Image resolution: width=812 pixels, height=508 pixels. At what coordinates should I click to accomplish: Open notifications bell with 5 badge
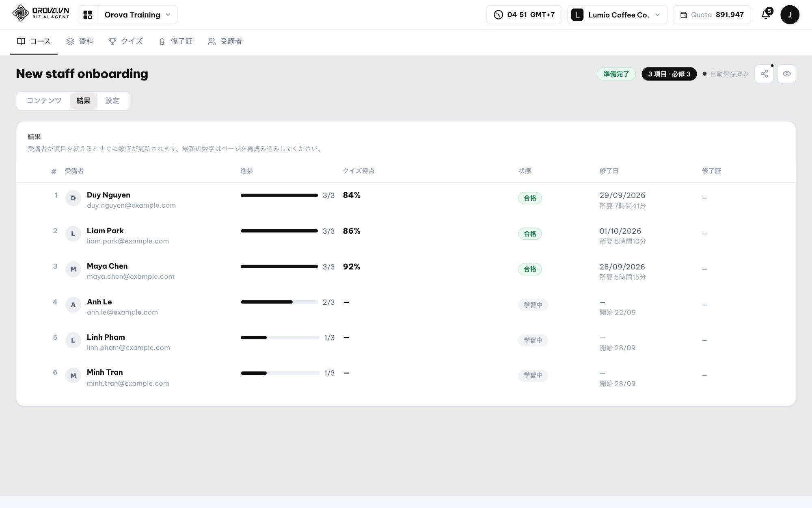pos(766,14)
